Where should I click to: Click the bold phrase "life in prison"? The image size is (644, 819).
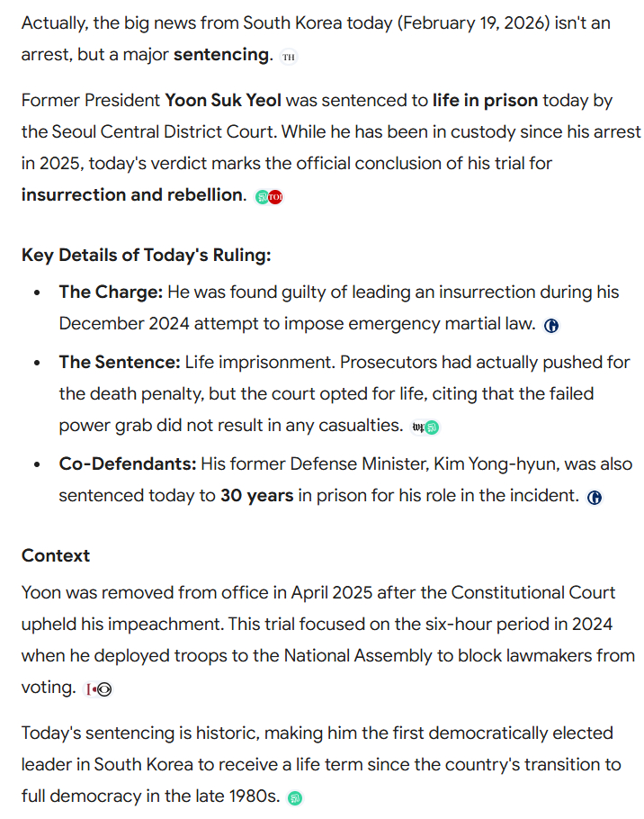485,100
